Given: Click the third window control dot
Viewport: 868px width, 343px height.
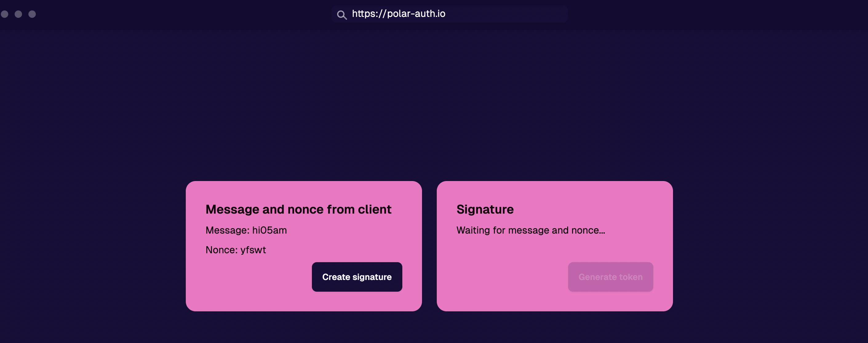Looking at the screenshot, I should [x=32, y=14].
